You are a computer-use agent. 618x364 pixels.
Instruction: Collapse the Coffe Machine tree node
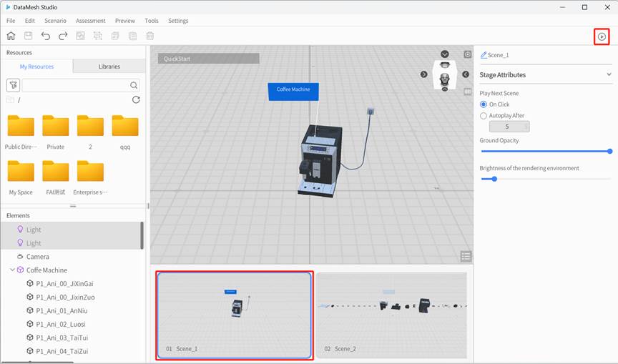coord(12,270)
